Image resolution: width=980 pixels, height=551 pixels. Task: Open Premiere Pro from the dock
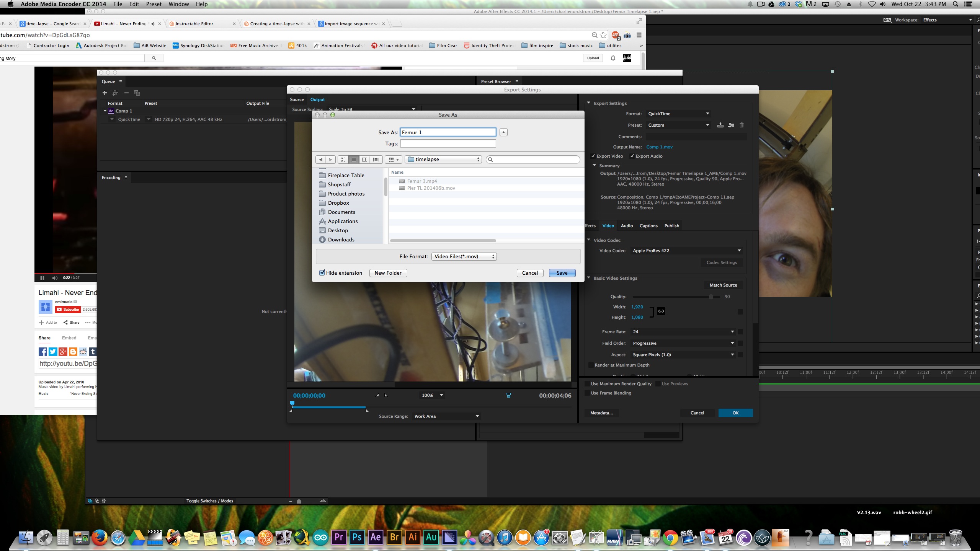pos(339,538)
